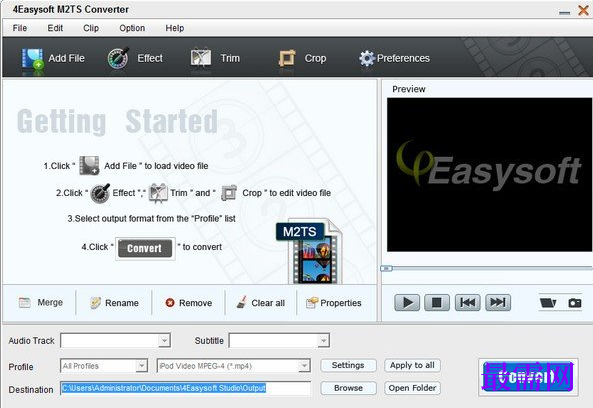Open the snapshot folder icon
This screenshot has width=593, height=408.
pyautogui.click(x=548, y=303)
